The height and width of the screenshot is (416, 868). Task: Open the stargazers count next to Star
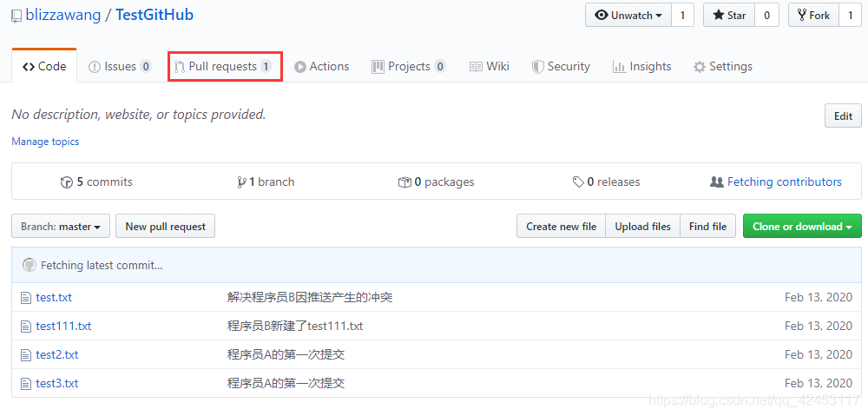pos(766,15)
